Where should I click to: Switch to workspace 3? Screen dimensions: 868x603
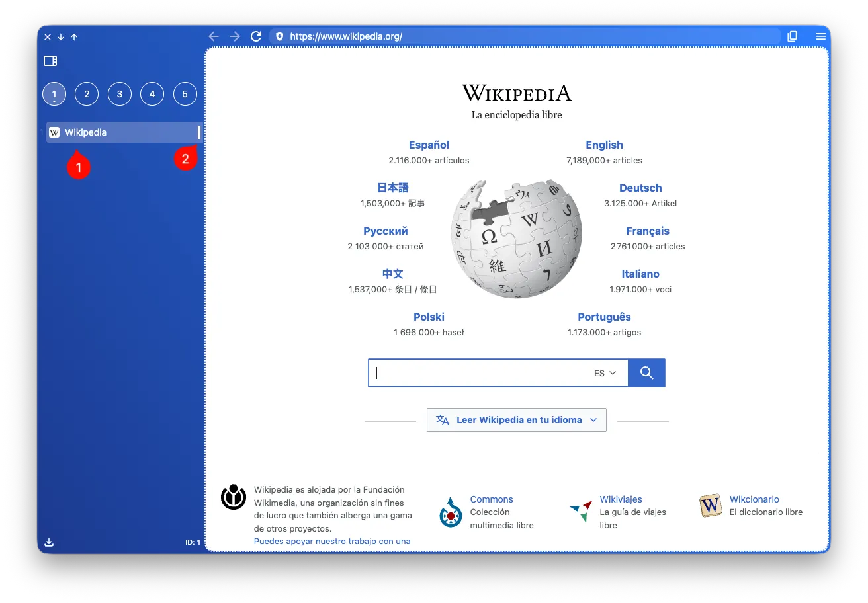120,94
